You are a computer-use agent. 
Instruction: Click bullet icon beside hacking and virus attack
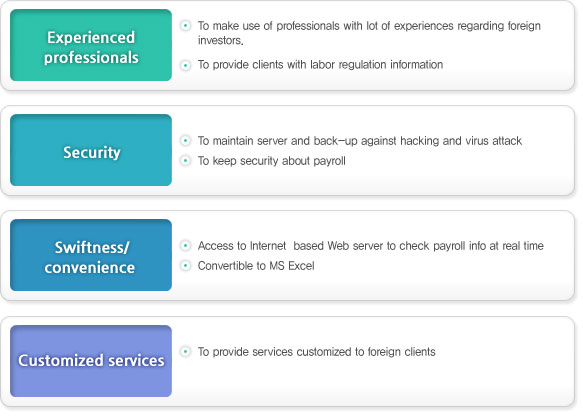tap(185, 140)
